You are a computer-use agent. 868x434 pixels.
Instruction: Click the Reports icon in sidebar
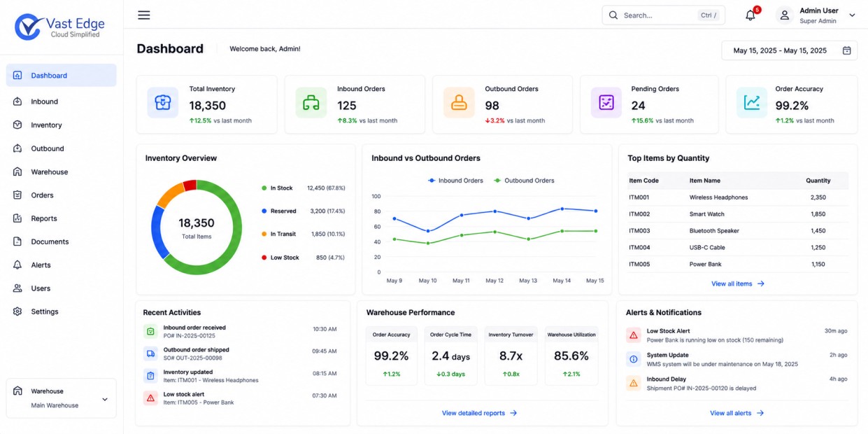click(x=17, y=218)
